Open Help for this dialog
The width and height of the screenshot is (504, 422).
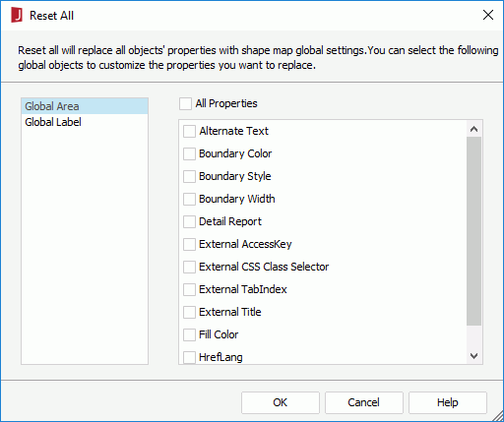(x=448, y=402)
